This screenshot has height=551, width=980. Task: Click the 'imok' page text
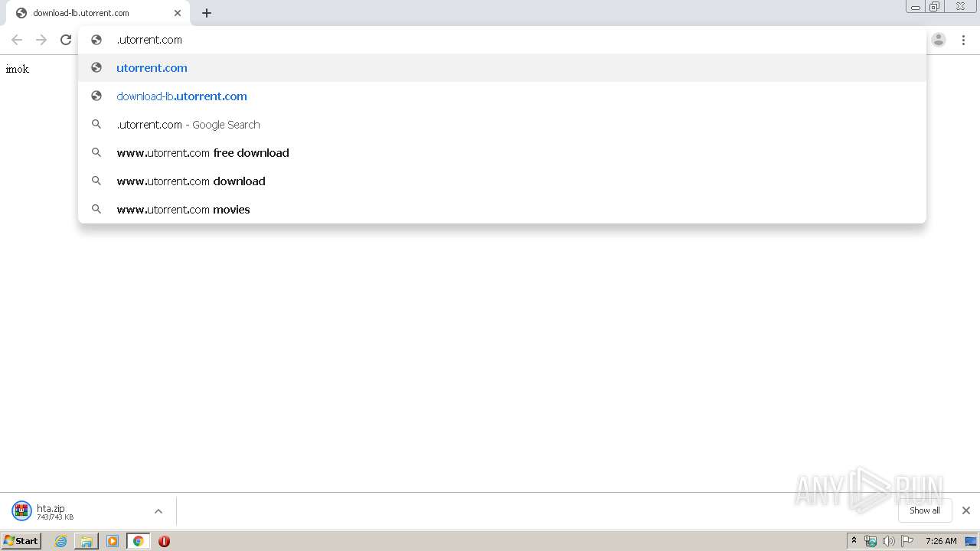[x=18, y=69]
